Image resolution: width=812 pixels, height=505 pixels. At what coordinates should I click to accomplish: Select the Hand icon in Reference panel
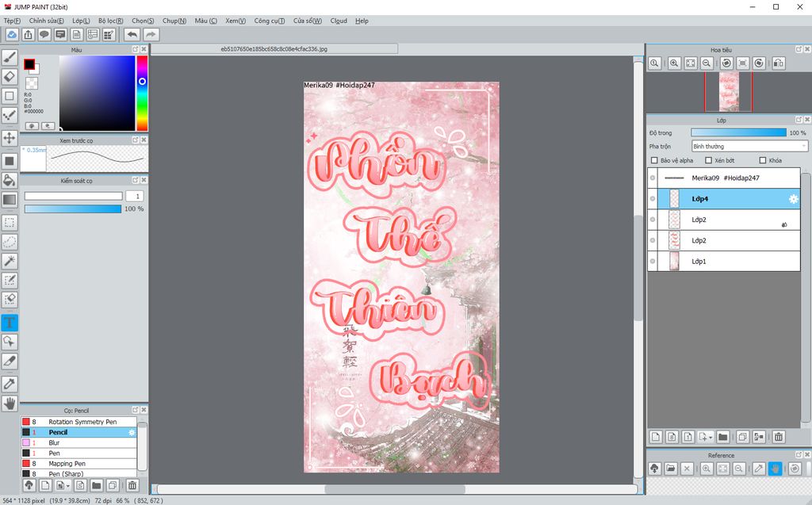point(775,469)
